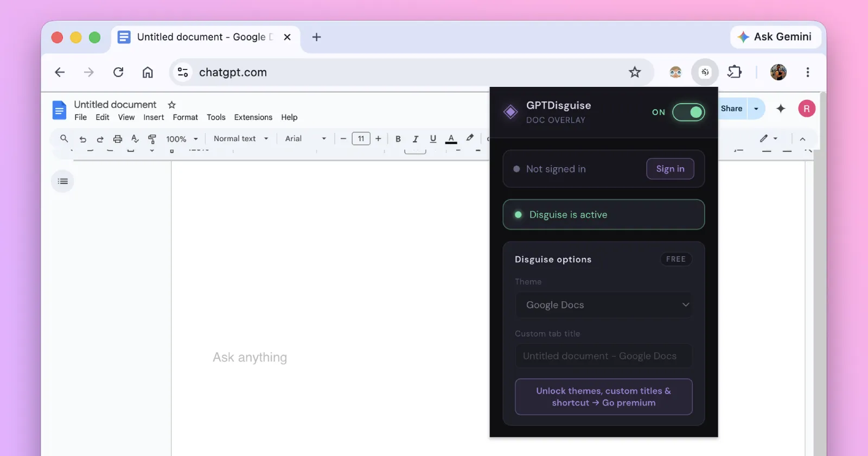Screen dimensions: 868x456
Task: Open the highlight color picker
Action: [470, 138]
